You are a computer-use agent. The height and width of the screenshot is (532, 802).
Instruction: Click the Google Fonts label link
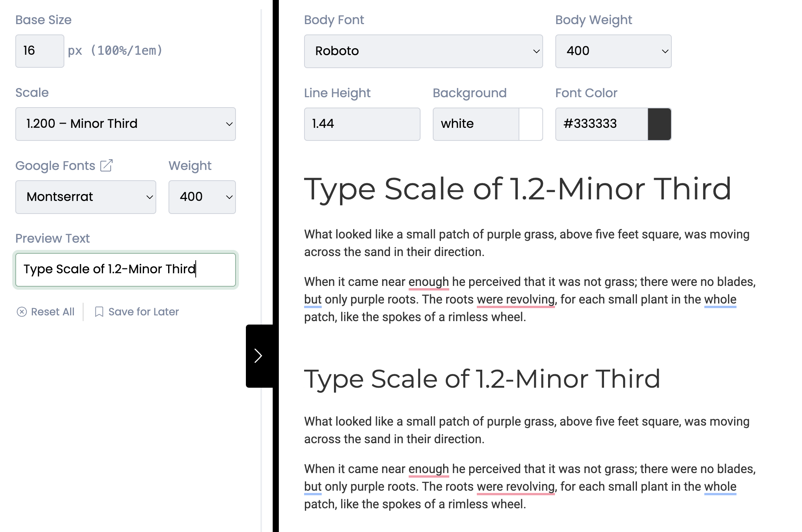(56, 165)
